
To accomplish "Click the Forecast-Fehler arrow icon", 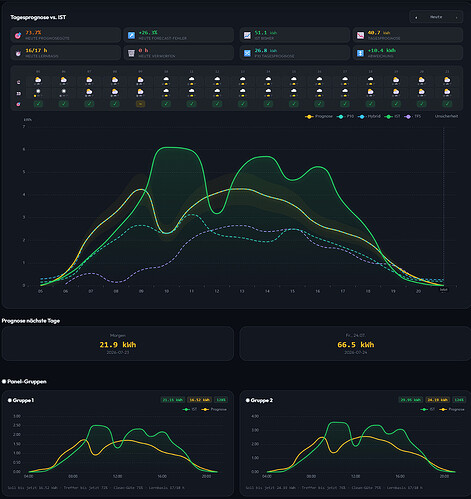I will point(131,35).
